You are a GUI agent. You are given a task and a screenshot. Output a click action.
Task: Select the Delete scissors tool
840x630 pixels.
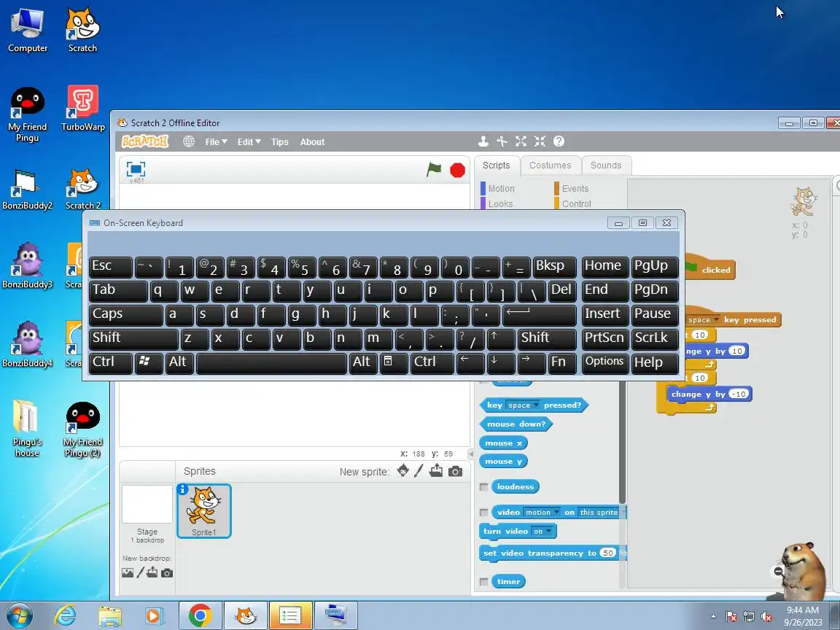502,141
